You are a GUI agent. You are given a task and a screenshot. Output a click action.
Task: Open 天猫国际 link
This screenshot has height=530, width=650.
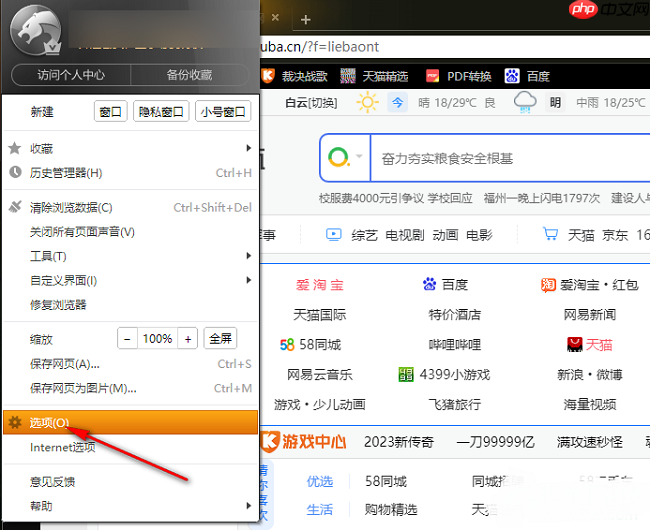(x=320, y=315)
